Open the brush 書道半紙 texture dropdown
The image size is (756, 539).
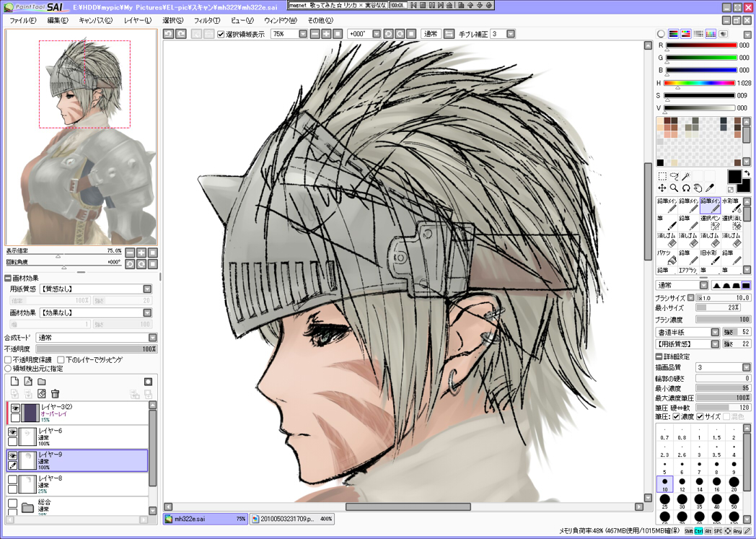click(715, 332)
